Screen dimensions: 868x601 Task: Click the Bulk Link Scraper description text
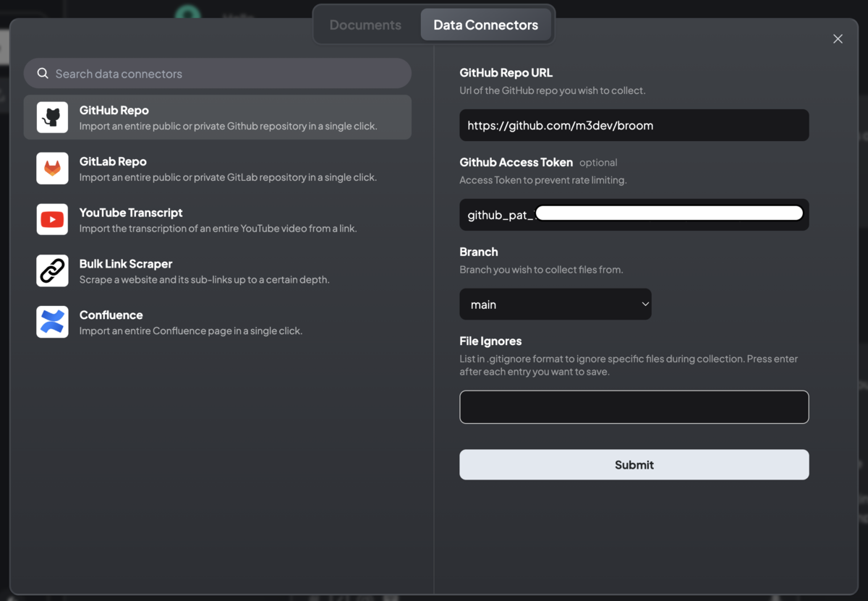pos(204,281)
